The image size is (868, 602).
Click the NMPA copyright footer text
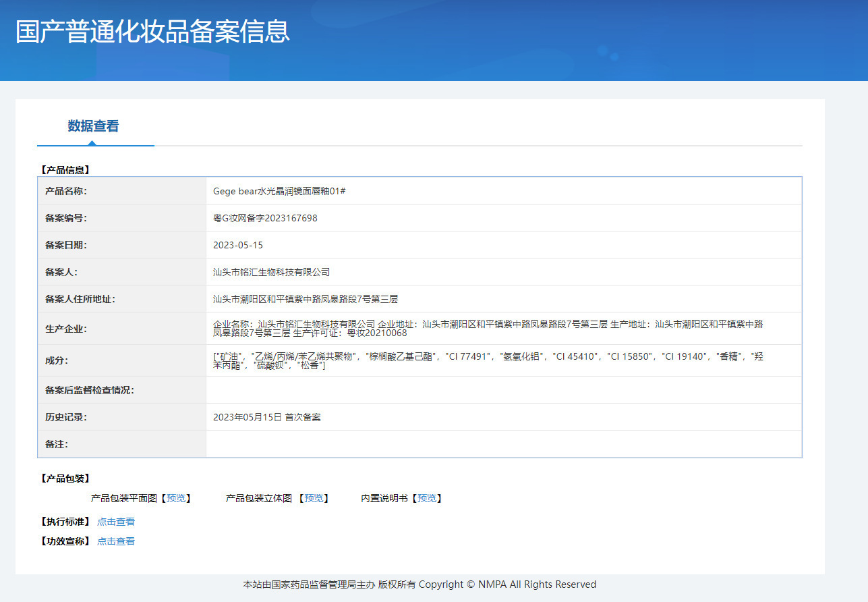(x=419, y=584)
